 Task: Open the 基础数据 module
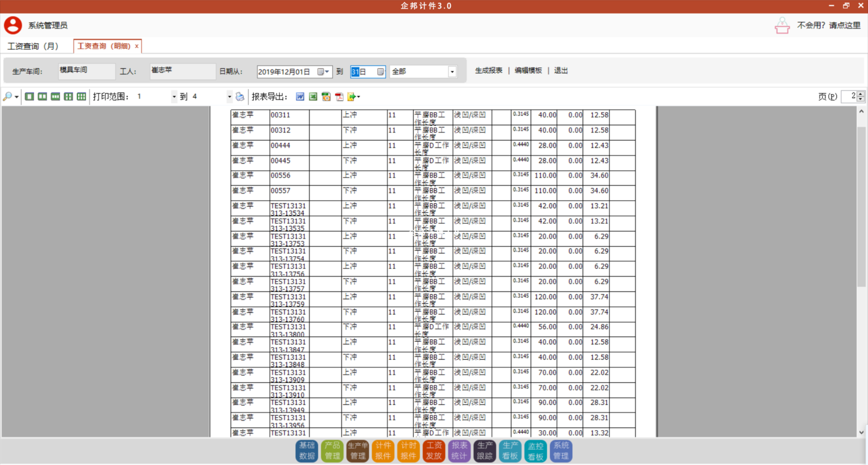tap(307, 451)
